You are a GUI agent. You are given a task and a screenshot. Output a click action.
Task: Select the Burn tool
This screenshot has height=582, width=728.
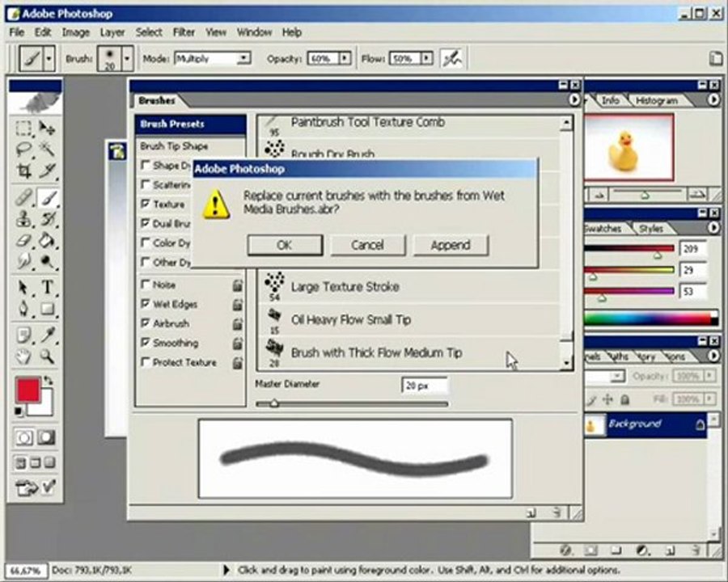point(48,262)
